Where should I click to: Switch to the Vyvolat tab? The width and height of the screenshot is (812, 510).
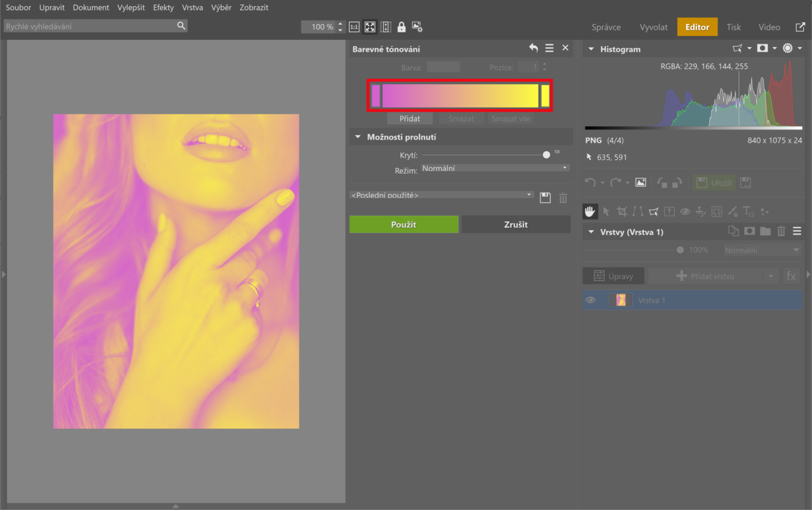pos(653,27)
